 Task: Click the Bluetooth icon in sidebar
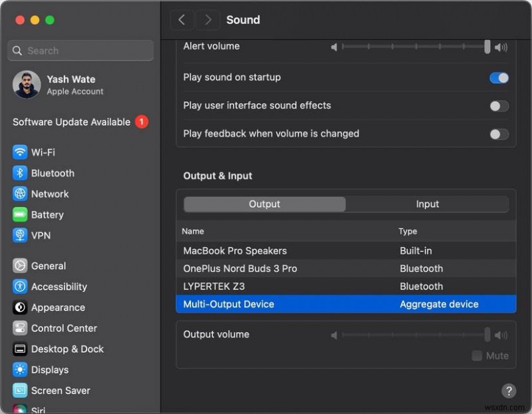pos(20,173)
